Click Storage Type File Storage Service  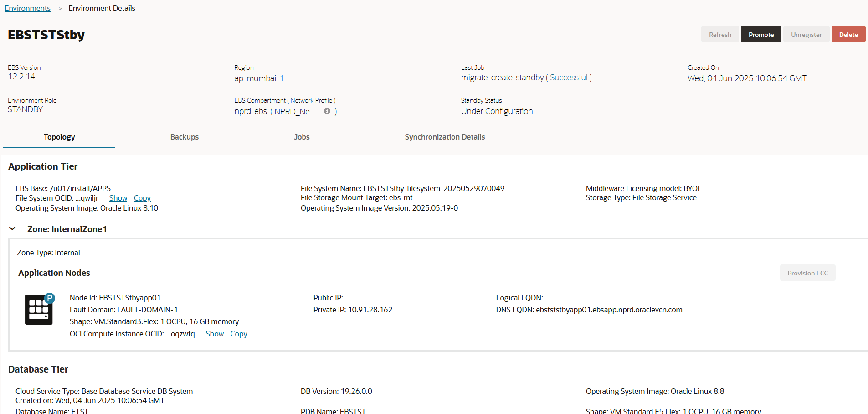click(641, 197)
